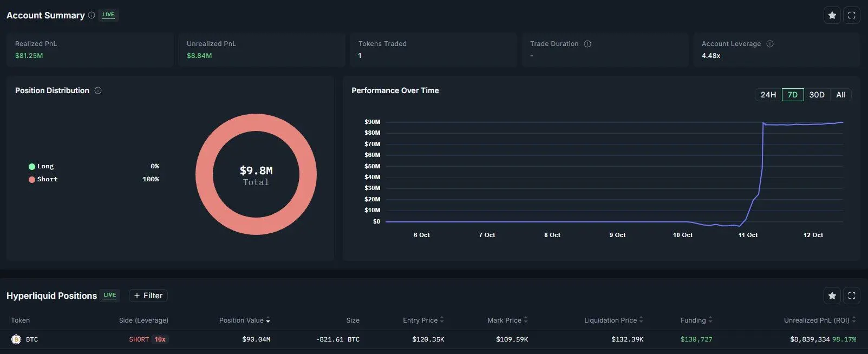Expand Account Summary to fullscreen
Image resolution: width=868 pixels, height=354 pixels.
pyautogui.click(x=852, y=15)
